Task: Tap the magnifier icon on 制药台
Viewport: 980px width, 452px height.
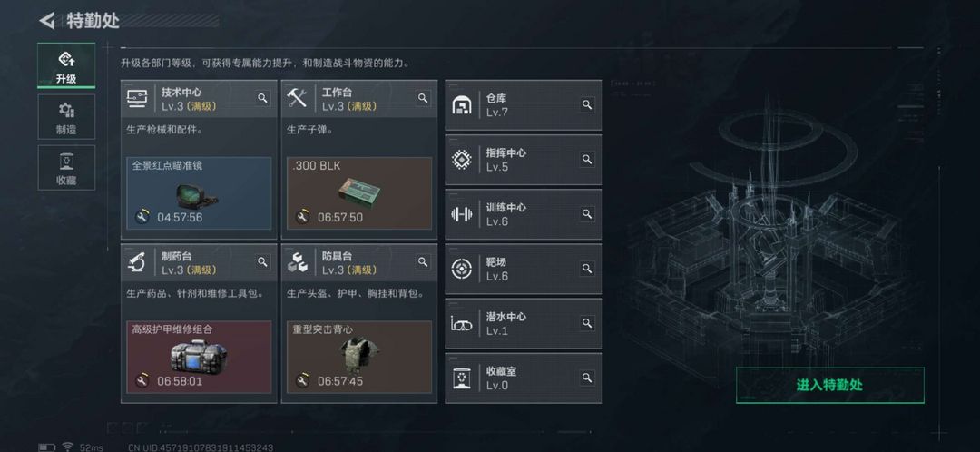Action: [x=262, y=262]
